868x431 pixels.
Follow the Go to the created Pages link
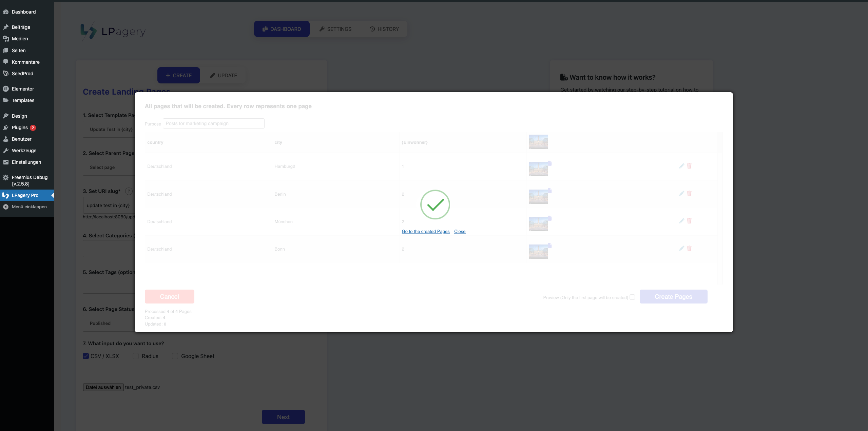[x=425, y=231]
